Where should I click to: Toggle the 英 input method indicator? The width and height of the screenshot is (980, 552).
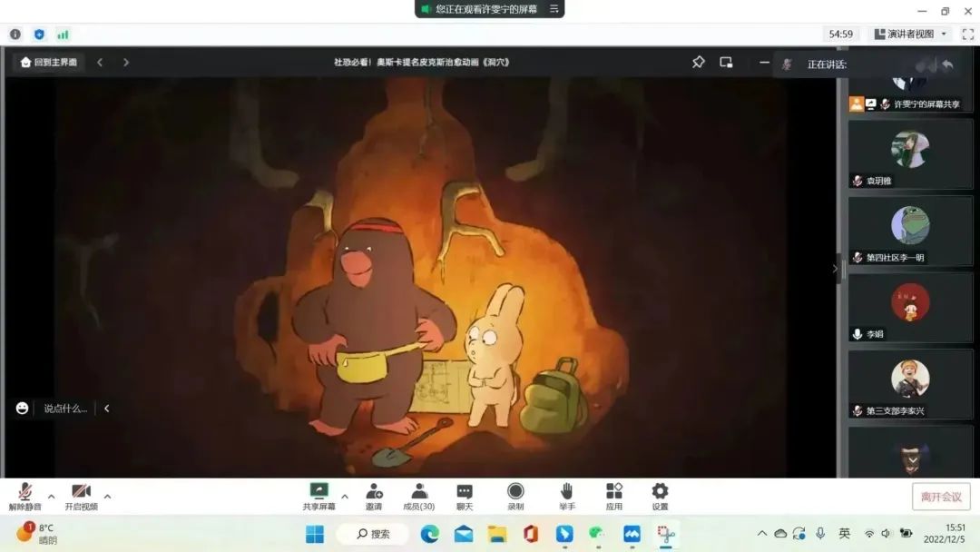tap(845, 533)
